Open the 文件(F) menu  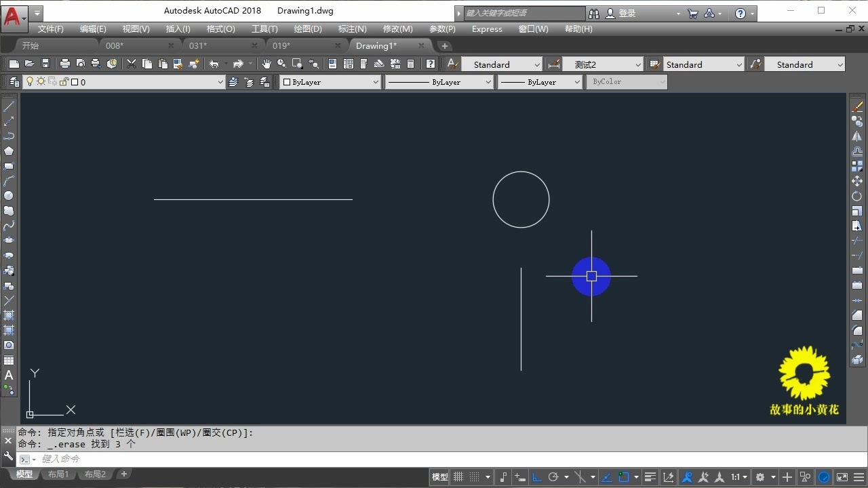50,29
